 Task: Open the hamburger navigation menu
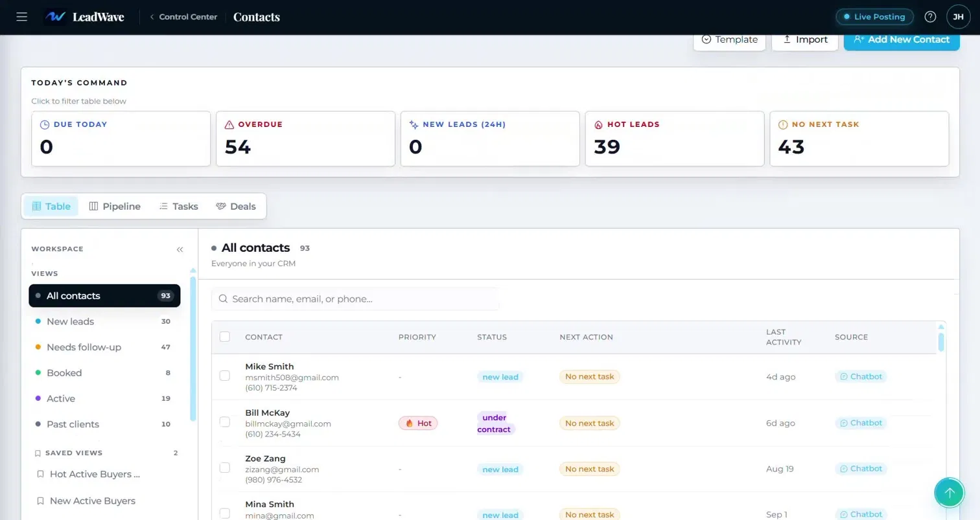pyautogui.click(x=21, y=17)
